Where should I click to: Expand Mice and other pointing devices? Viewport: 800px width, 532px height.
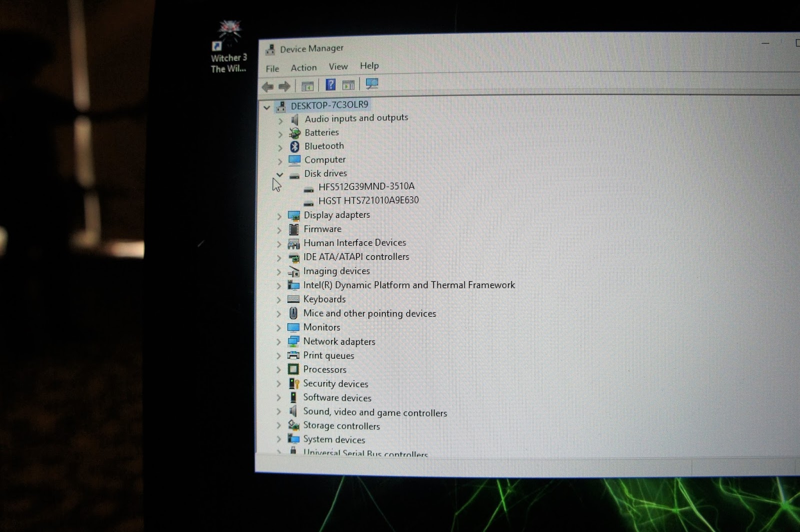coord(279,314)
